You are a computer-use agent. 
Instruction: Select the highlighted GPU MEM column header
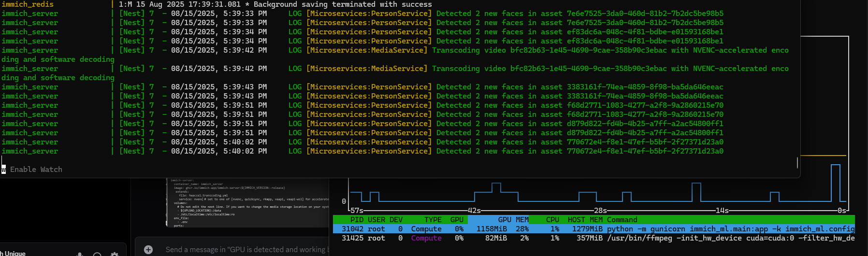(x=513, y=220)
